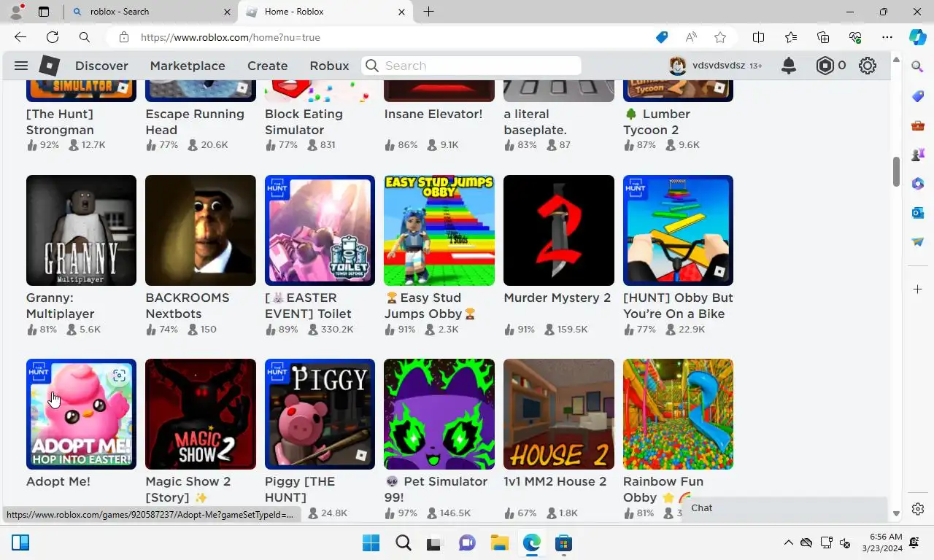This screenshot has width=934, height=560.
Task: Open the a literal baseplate. title link
Action: [536, 122]
